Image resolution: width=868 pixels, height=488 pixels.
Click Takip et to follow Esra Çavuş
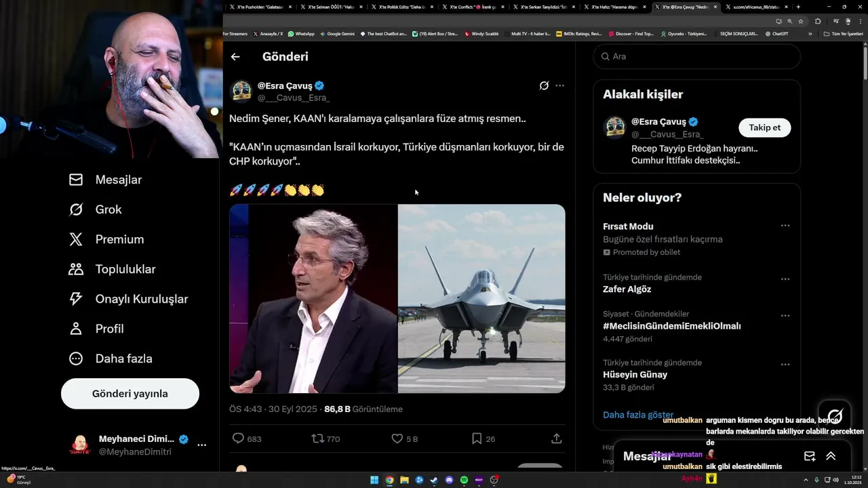[764, 127]
